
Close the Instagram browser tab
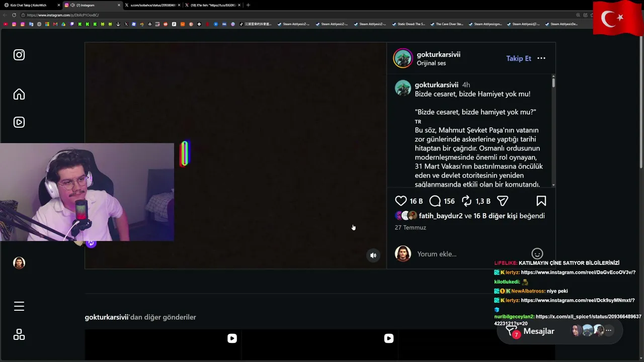119,5
